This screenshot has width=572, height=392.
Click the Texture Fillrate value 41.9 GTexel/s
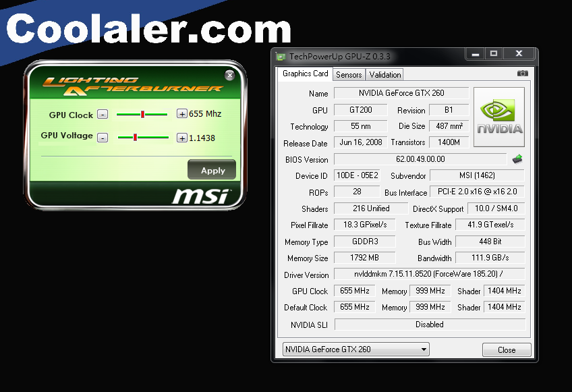[490, 225]
